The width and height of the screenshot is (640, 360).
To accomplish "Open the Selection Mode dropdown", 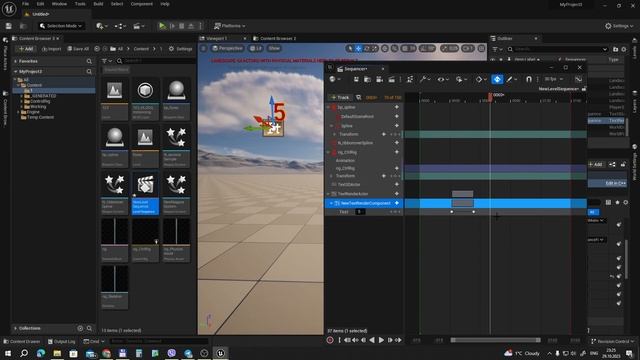I will coord(61,26).
